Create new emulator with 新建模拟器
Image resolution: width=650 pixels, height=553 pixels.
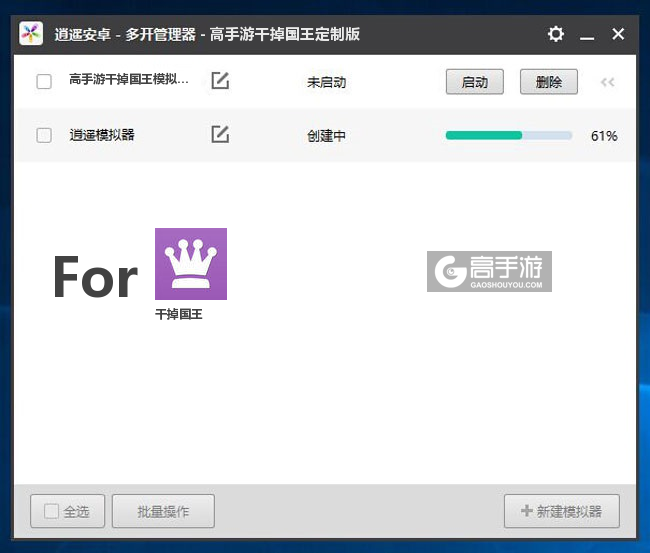pyautogui.click(x=562, y=511)
